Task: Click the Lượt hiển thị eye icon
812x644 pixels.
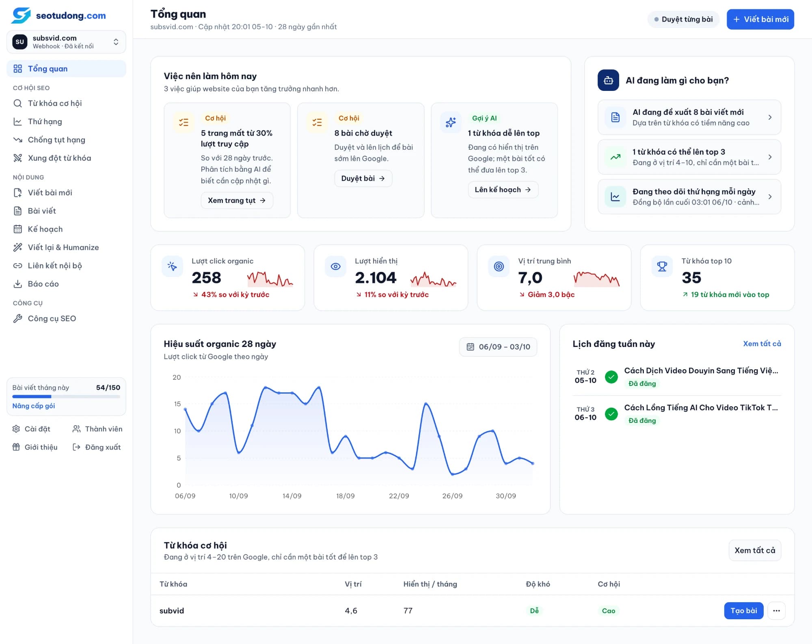Action: (335, 267)
